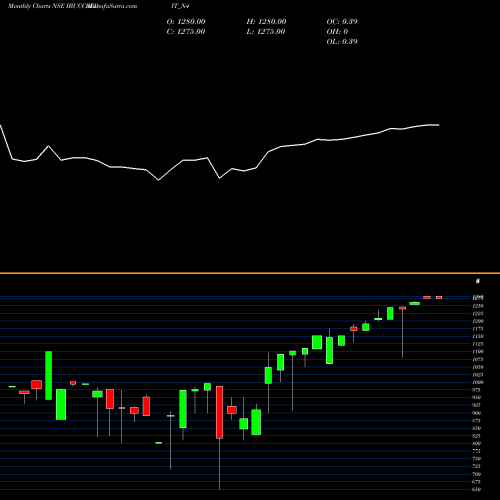500x500 pixels.
Task: Click the 1250 price axis label
Action: (478, 306)
